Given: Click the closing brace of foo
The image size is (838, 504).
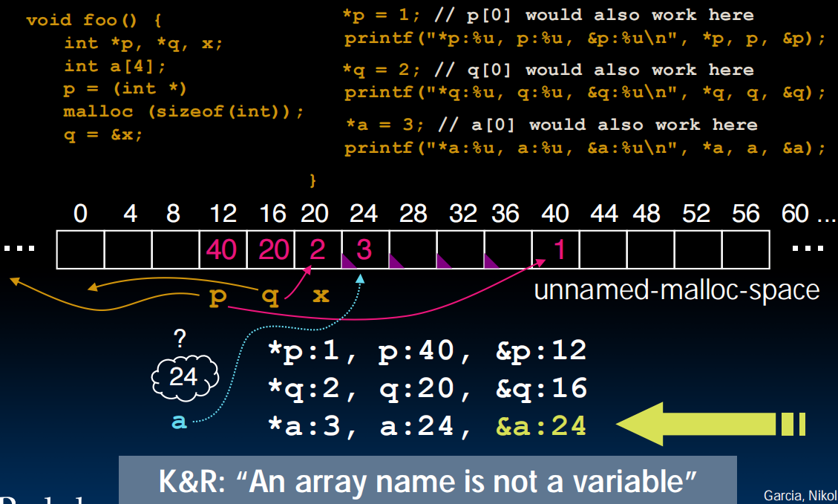Looking at the screenshot, I should (312, 180).
